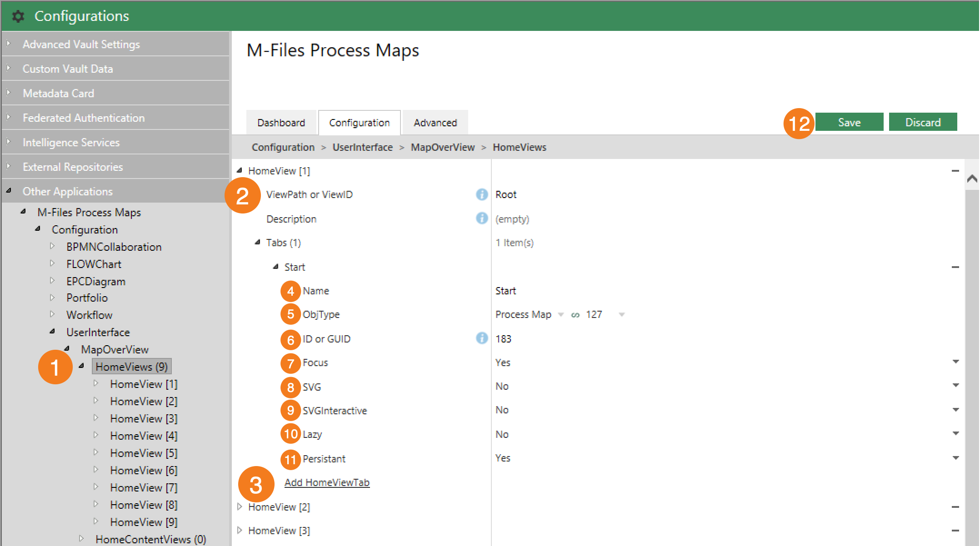Click the Save button

point(849,122)
